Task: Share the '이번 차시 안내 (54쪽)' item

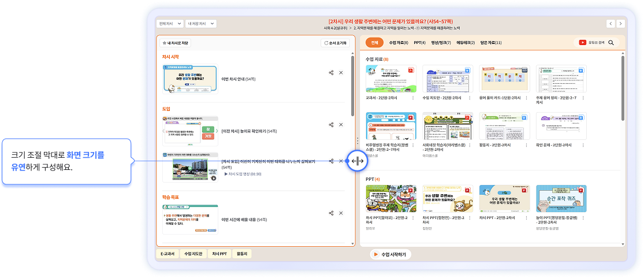Action: [x=331, y=73]
